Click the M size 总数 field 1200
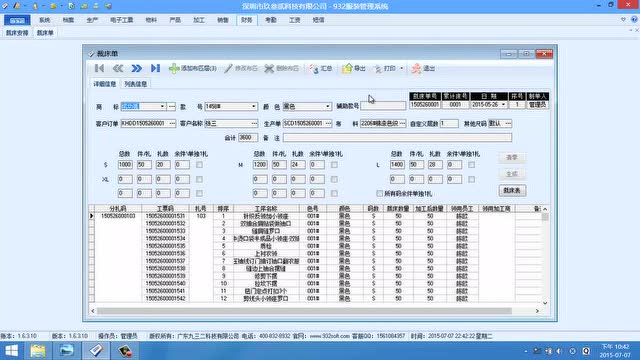The image size is (640, 360). (260, 164)
